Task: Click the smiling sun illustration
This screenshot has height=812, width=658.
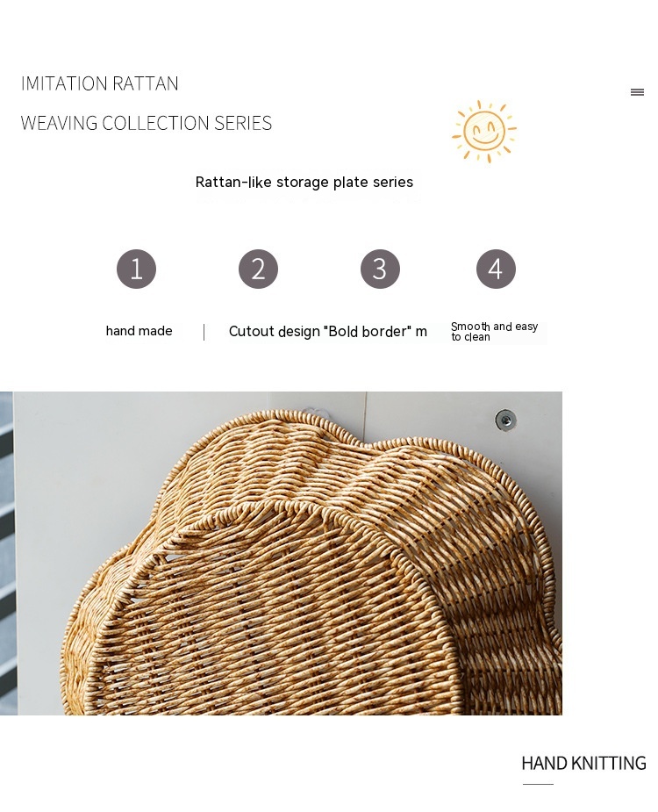Action: coord(484,131)
